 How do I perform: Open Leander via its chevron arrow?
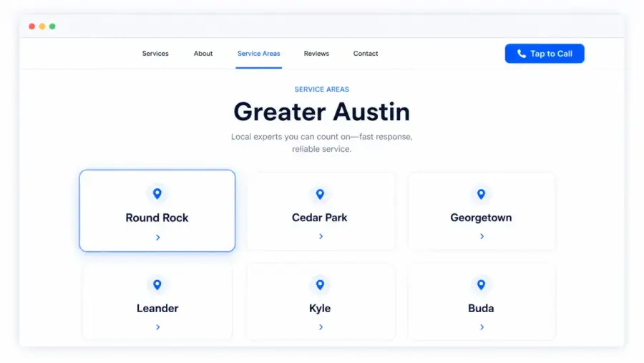click(157, 327)
